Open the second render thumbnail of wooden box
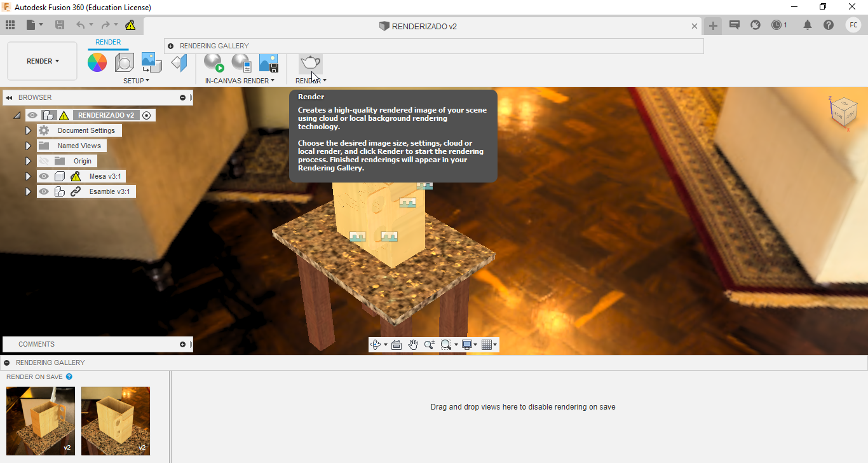The image size is (868, 463). (116, 421)
